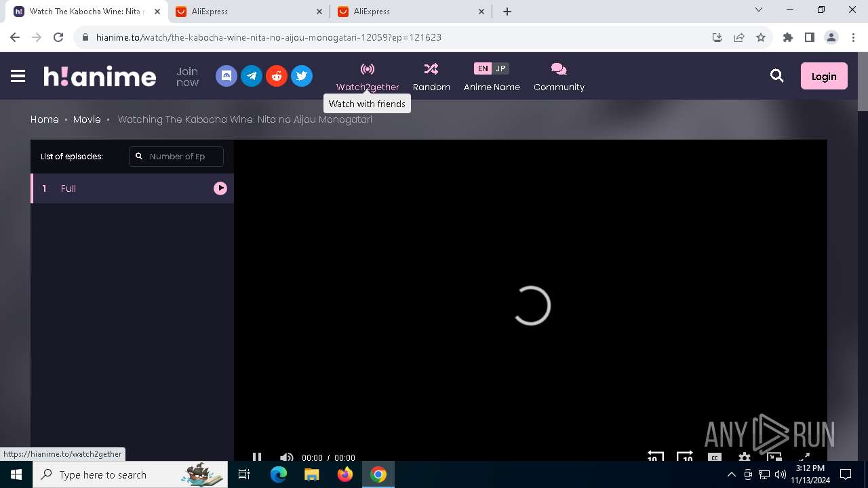Screen dimensions: 868x488
Task: Open Task View on taskbar
Action: pos(244,474)
